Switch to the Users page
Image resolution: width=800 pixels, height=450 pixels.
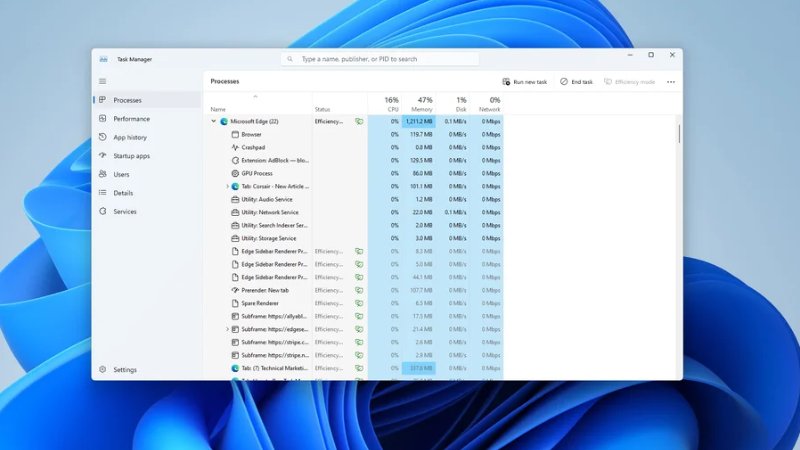click(x=147, y=174)
